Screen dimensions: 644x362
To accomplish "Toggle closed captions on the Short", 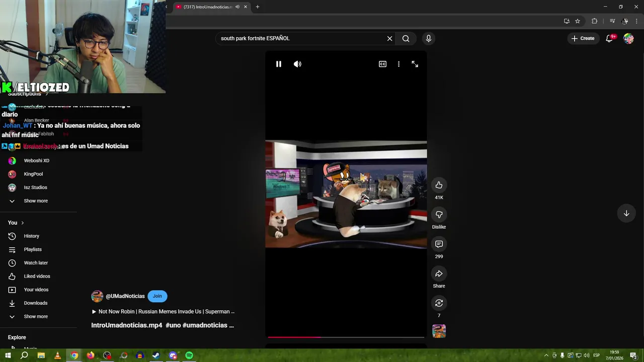I will [x=382, y=64].
